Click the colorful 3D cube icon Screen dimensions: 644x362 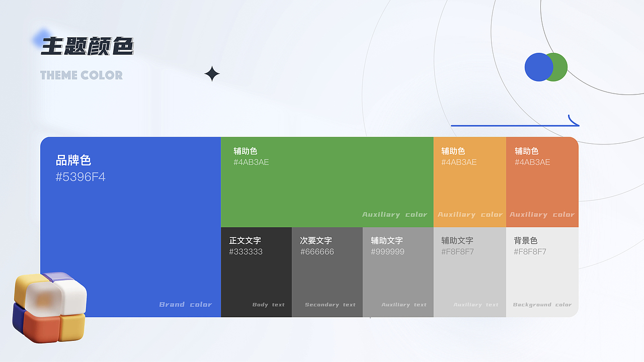coord(49,307)
